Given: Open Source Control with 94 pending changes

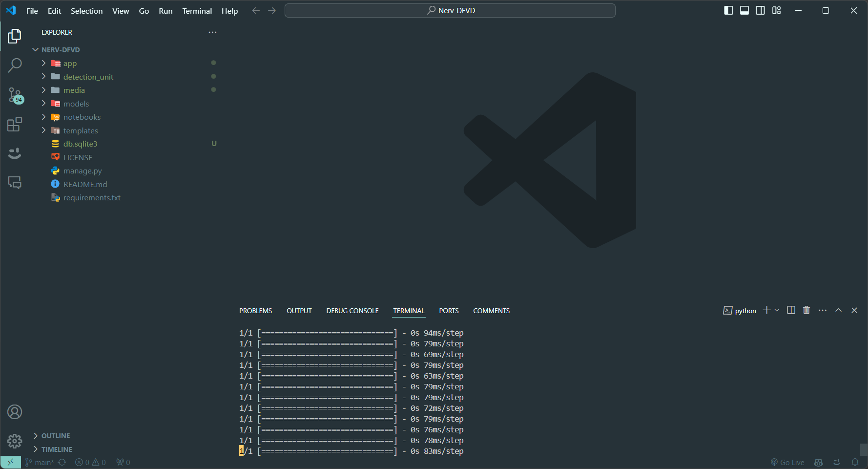Looking at the screenshot, I should pos(15,95).
